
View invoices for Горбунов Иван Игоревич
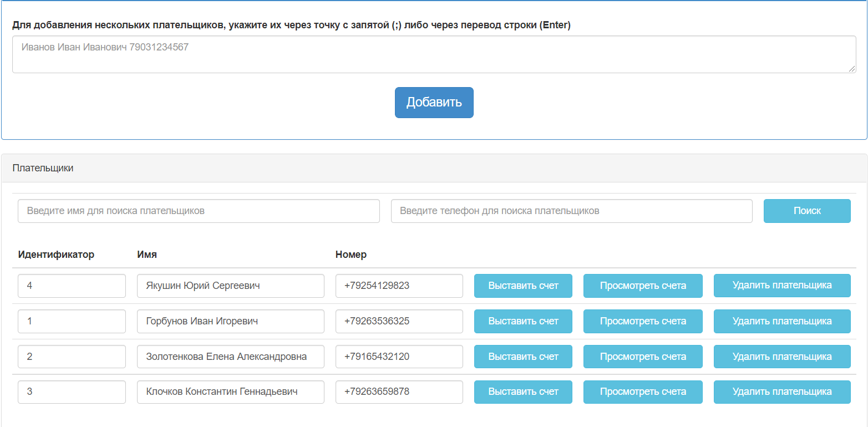[x=643, y=322]
